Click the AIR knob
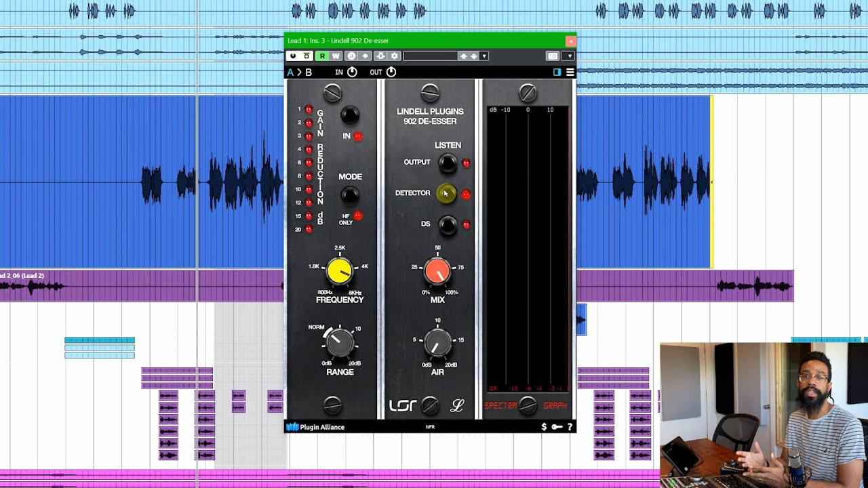Viewport: 868px width, 488px height. (x=437, y=344)
